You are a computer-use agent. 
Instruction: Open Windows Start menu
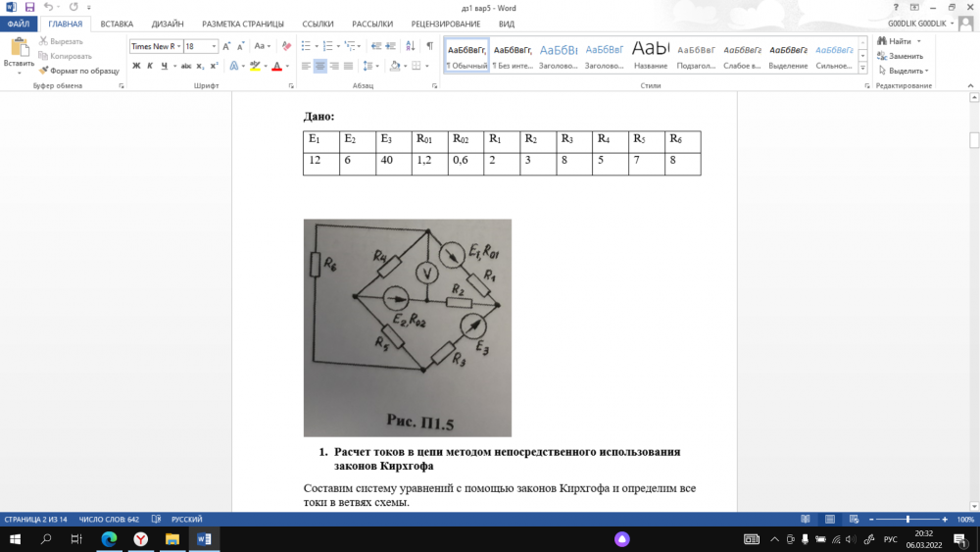[x=15, y=539]
